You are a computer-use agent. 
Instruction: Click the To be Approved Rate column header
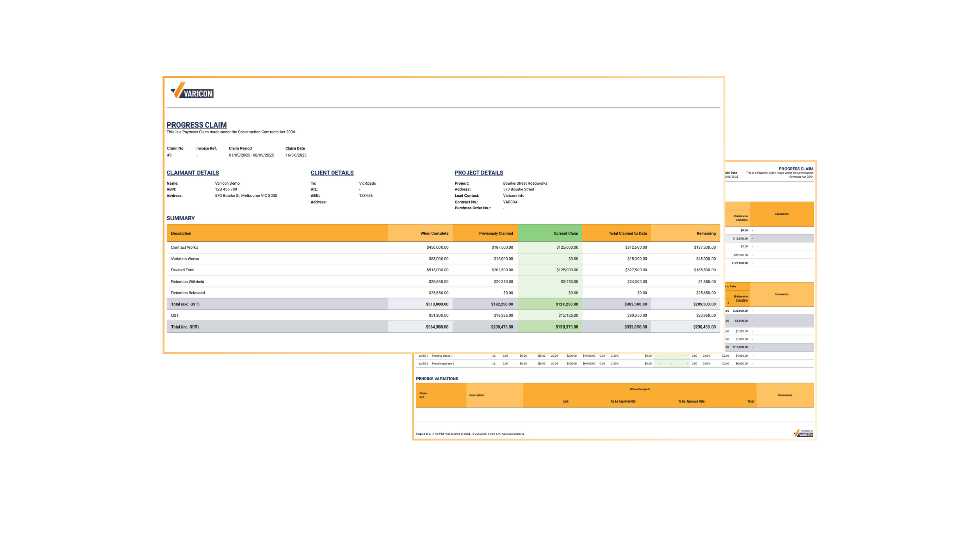(x=692, y=402)
